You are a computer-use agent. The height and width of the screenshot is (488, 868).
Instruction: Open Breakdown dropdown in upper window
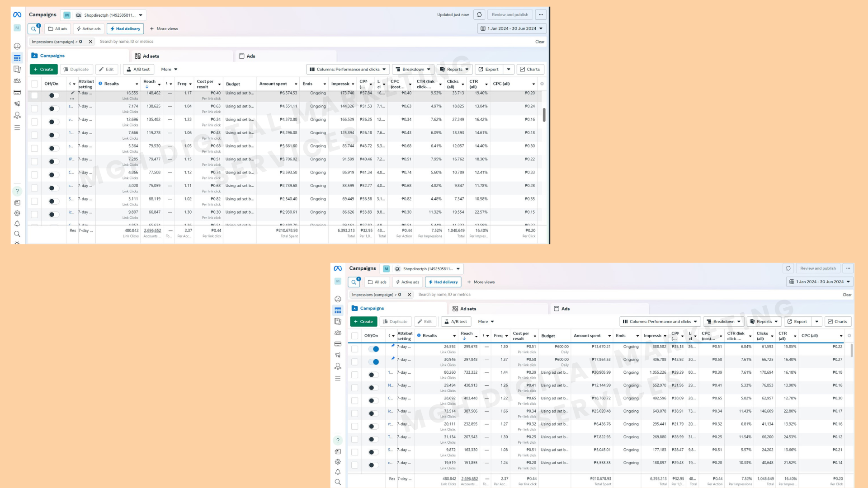click(413, 70)
